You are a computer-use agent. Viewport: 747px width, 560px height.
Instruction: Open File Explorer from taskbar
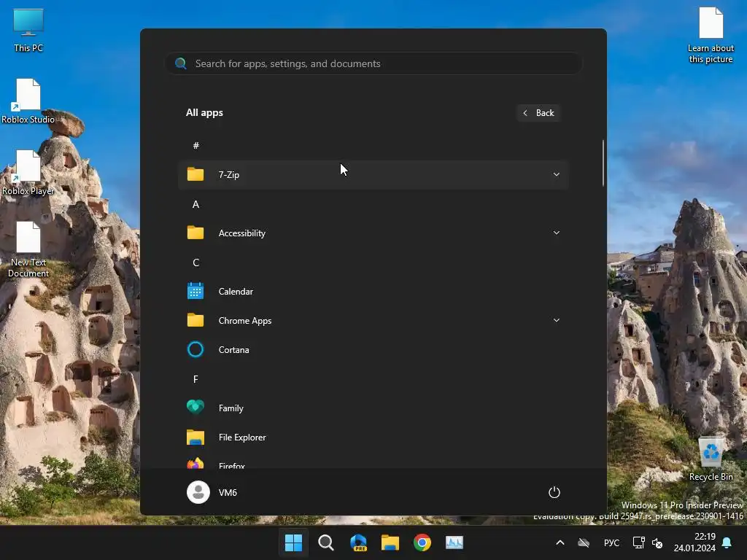pyautogui.click(x=390, y=542)
